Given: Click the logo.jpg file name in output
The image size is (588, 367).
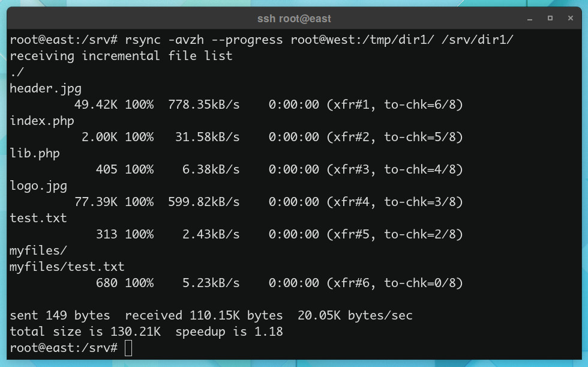Looking at the screenshot, I should (x=38, y=186).
